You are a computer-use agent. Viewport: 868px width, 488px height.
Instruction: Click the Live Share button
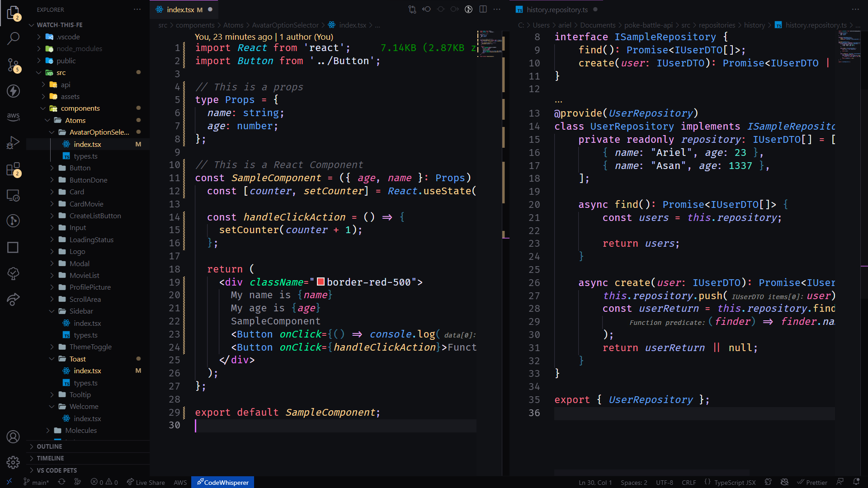[146, 482]
